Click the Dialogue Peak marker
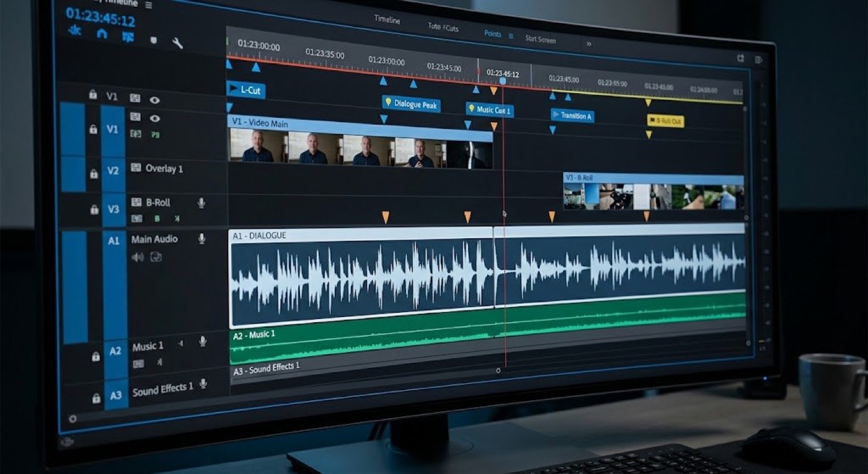868x474 pixels. [x=411, y=104]
